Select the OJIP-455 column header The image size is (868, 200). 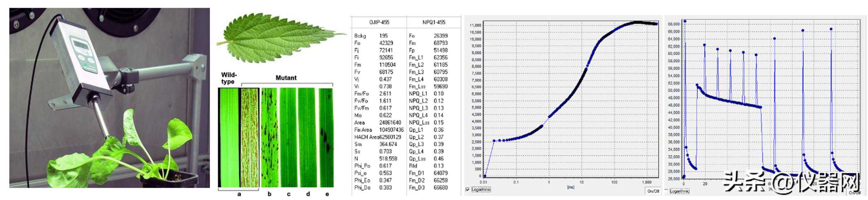coord(379,22)
